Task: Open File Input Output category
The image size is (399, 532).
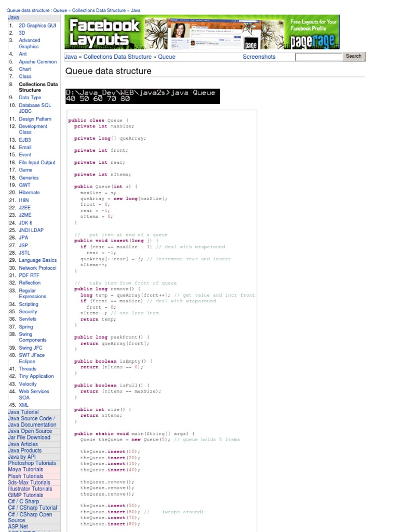Action: (37, 163)
